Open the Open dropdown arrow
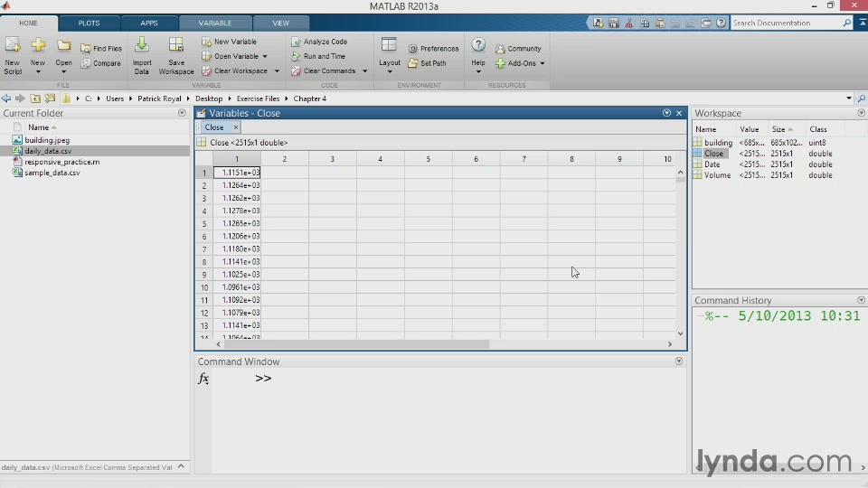The height and width of the screenshot is (488, 868). tap(63, 72)
